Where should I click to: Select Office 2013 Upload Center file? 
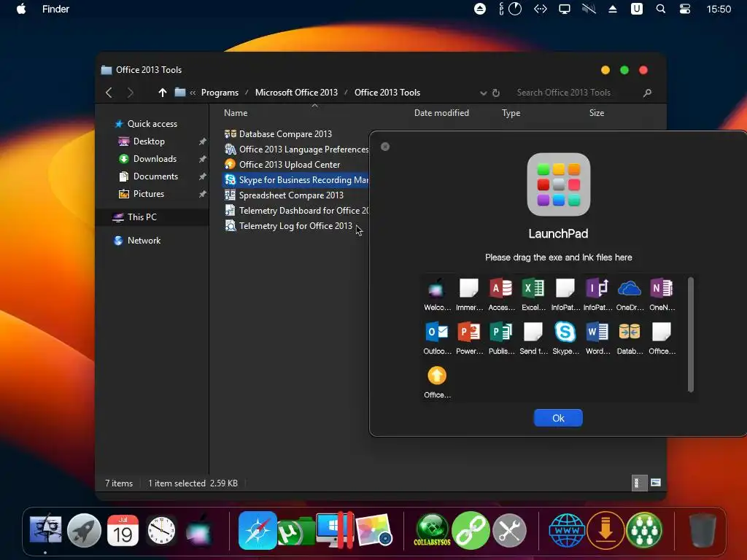(x=282, y=165)
